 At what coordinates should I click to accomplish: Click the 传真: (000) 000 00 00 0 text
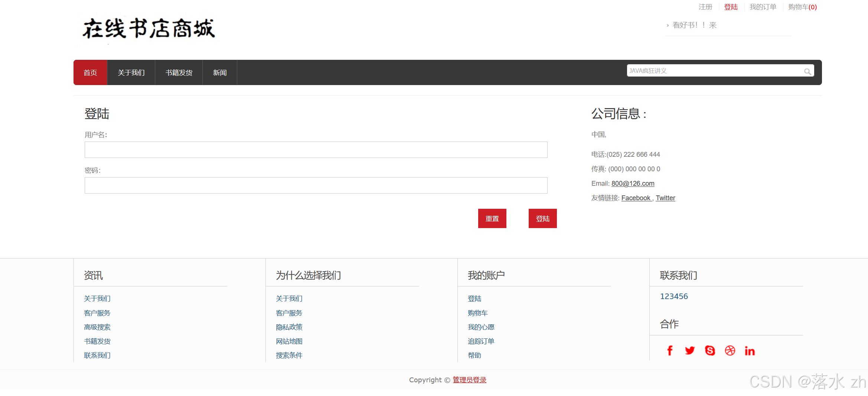(626, 169)
